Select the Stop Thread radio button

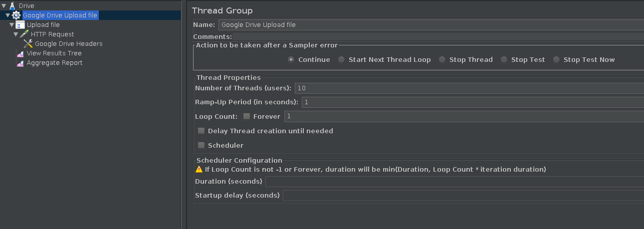pos(442,59)
